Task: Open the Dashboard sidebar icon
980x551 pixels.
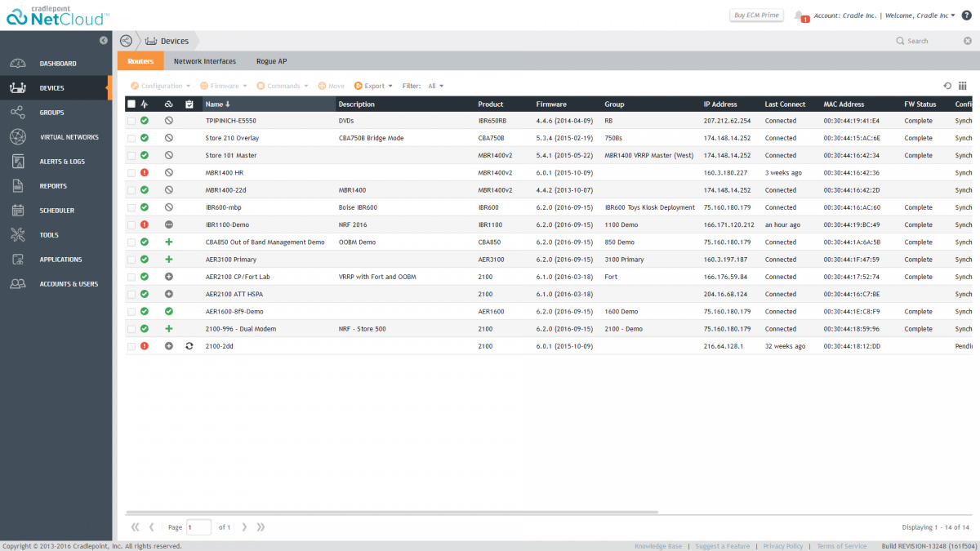Action: (18, 64)
